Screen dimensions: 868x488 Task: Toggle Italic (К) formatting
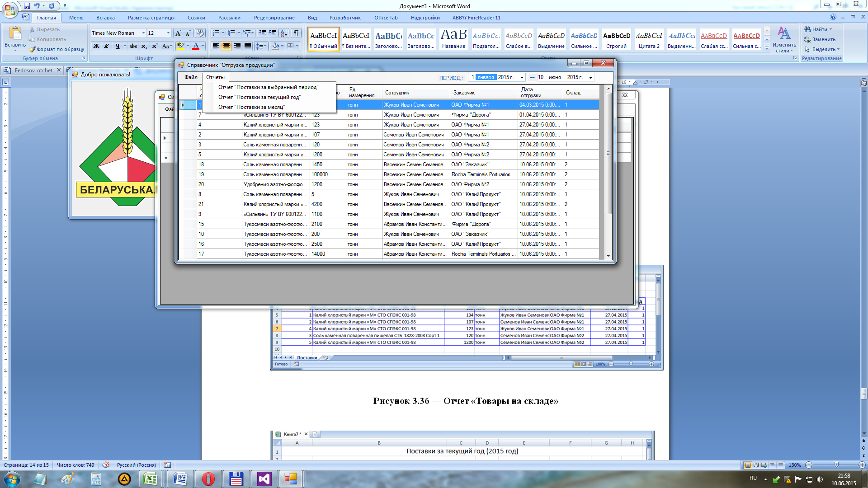[x=107, y=46]
